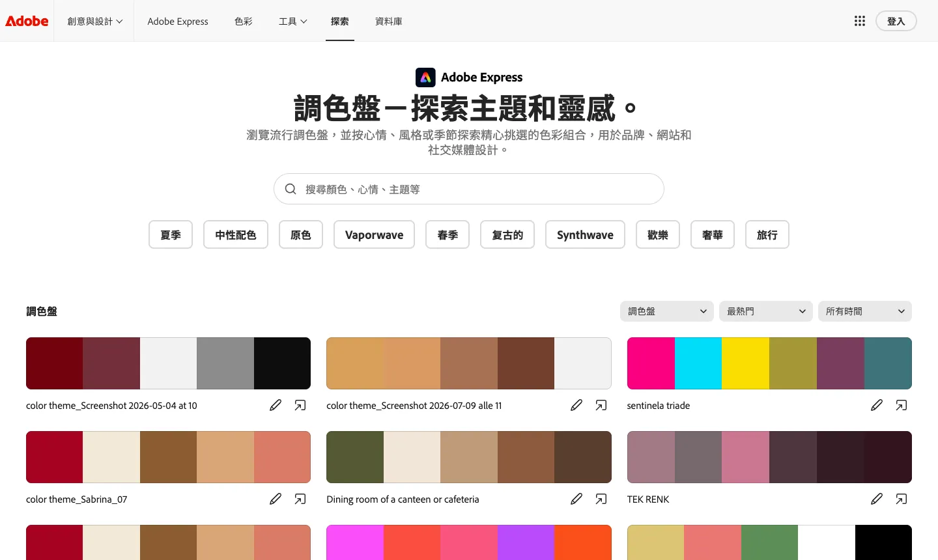This screenshot has height=560, width=938.
Task: Click the color theme_Screenshot 2026-05-04 at 10 title
Action: 111,406
